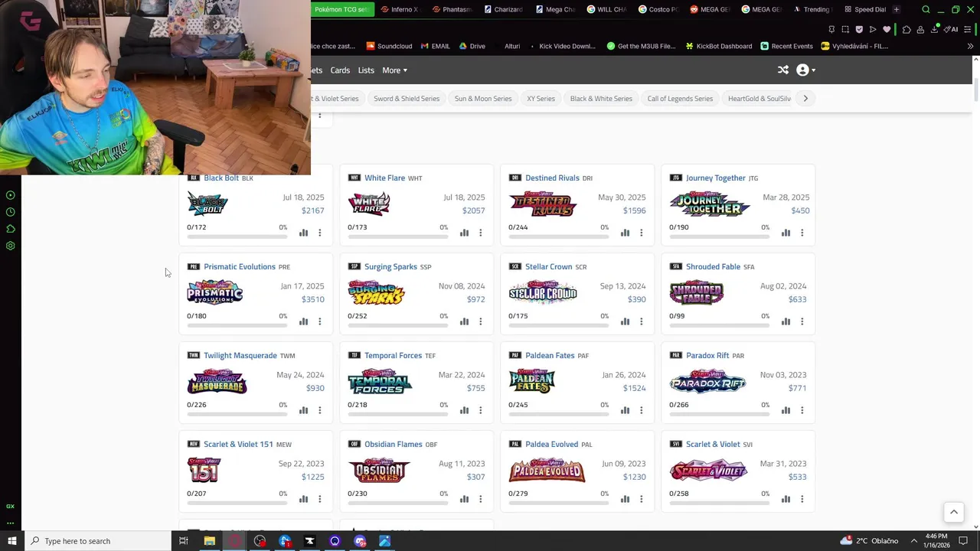Show bar chart stats for White Flare
Image resolution: width=980 pixels, height=551 pixels.
[x=464, y=233]
